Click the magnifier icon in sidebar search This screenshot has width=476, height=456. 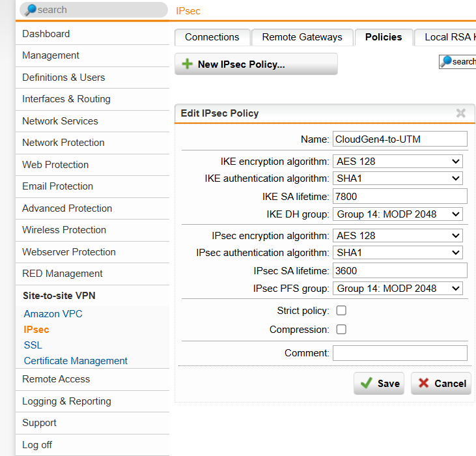[x=29, y=10]
